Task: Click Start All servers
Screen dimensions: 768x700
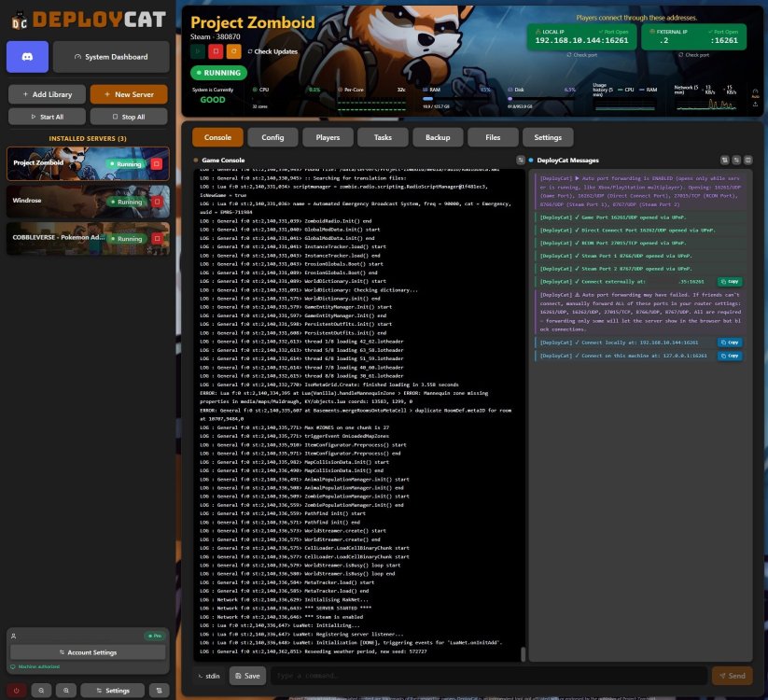Action: [x=47, y=117]
